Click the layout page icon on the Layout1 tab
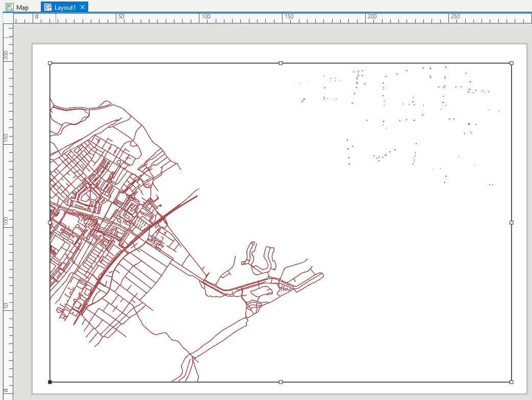Viewport: 532px width, 400px height. pyautogui.click(x=47, y=7)
